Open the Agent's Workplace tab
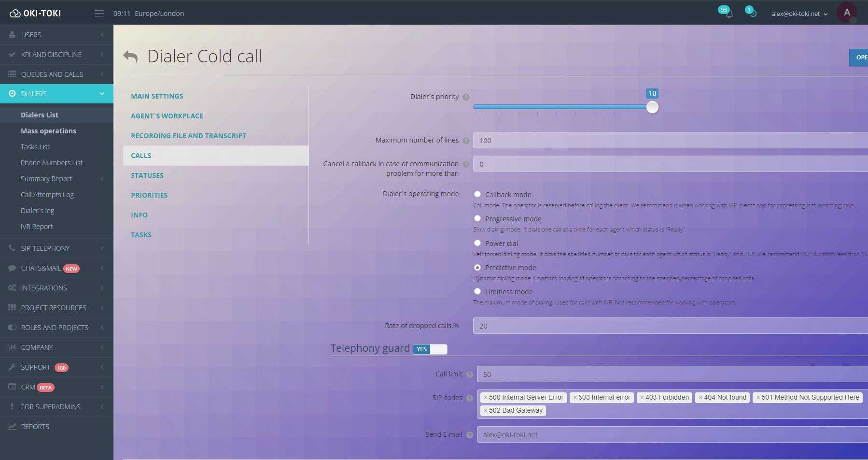The width and height of the screenshot is (868, 460). [167, 116]
